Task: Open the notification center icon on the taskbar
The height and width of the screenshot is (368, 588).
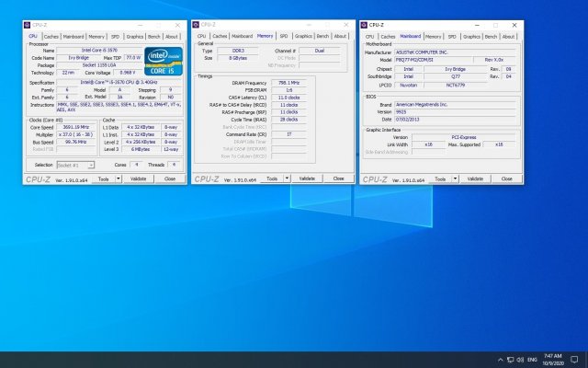Action: coord(576,359)
